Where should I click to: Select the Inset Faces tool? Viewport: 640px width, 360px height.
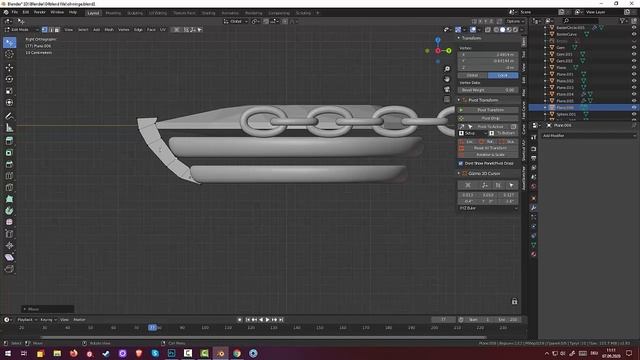[x=9, y=153]
